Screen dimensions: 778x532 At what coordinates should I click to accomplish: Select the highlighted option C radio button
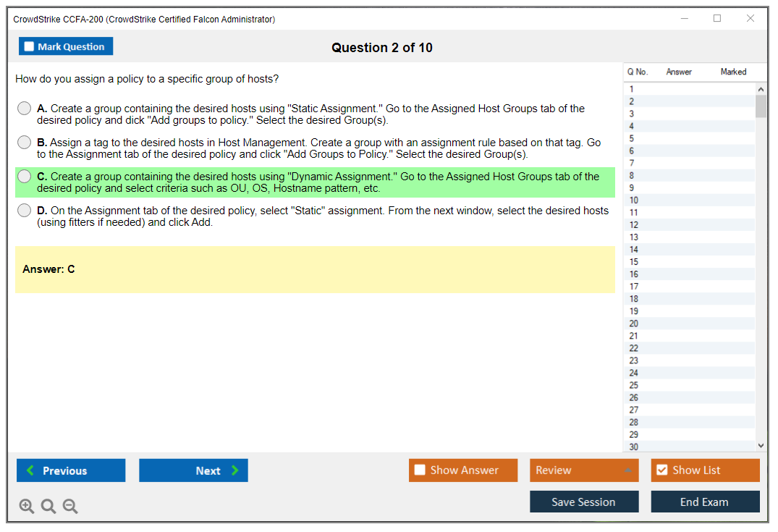[x=25, y=177]
